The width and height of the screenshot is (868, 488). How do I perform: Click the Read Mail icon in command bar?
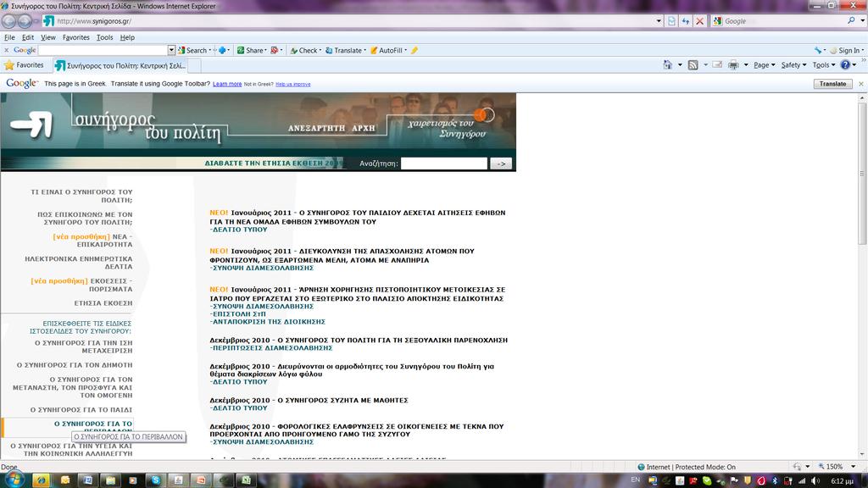click(717, 65)
